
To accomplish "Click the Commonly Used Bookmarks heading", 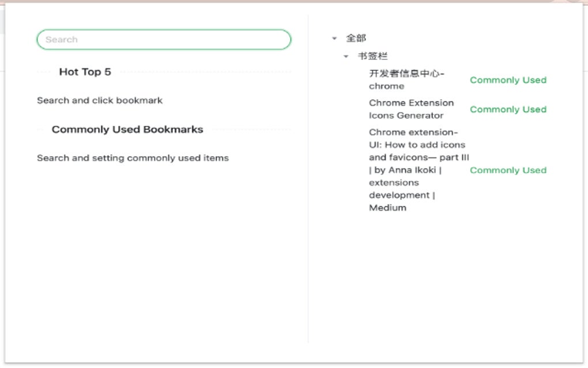I will point(127,129).
